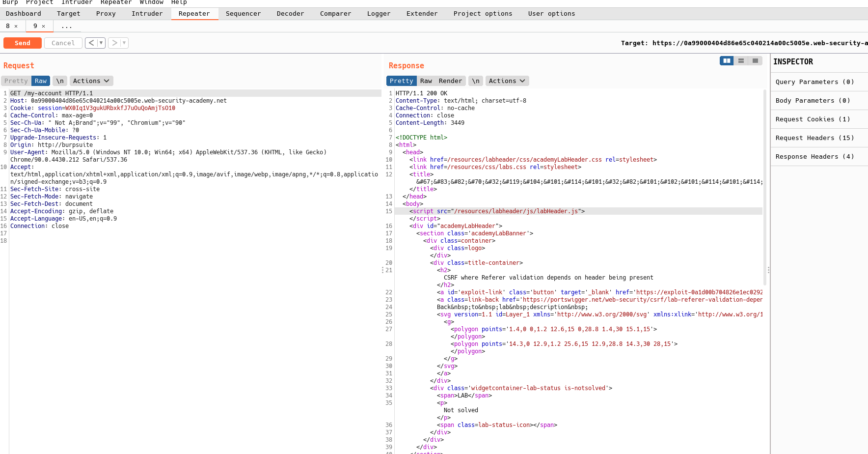Place cursor on GET /my-account request line
Screen dimensions: 868x454
pos(52,93)
